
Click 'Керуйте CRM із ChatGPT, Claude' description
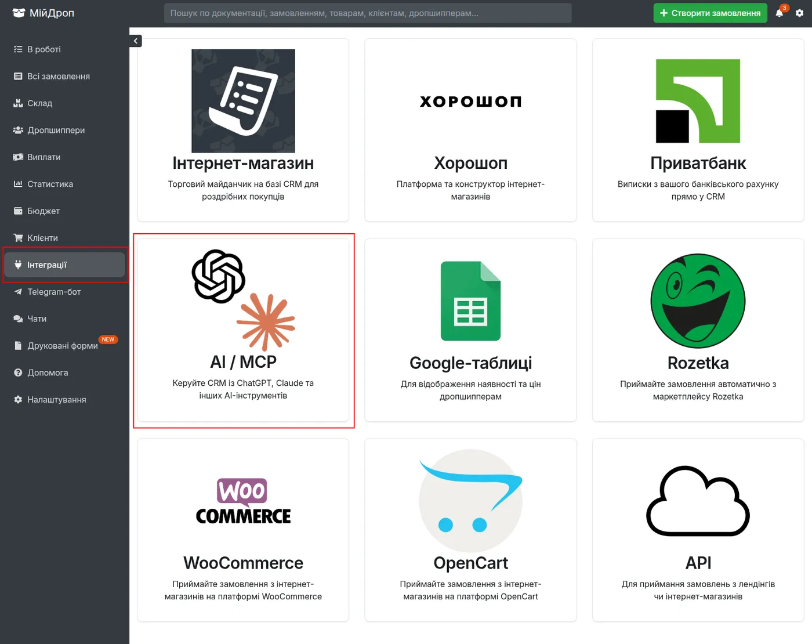243,389
